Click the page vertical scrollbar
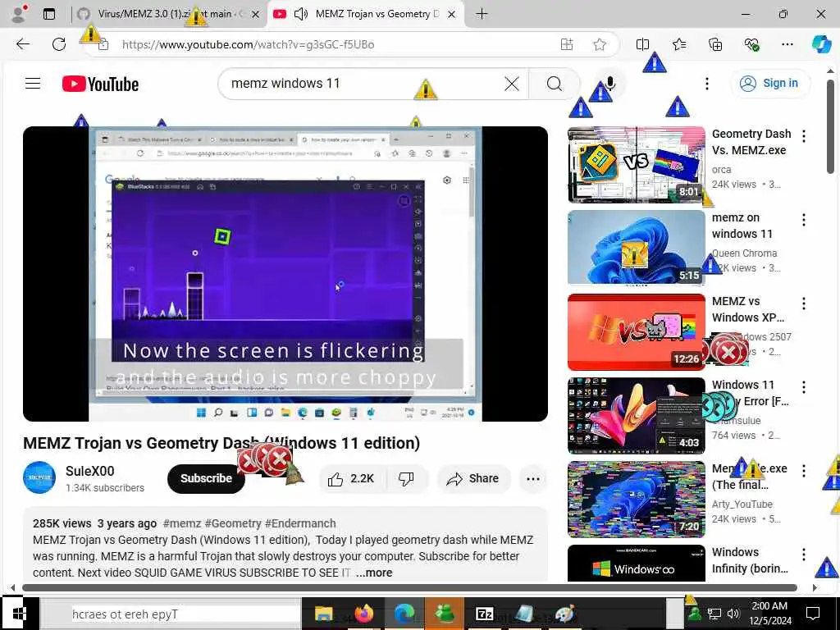This screenshot has height=630, width=840. (830, 126)
